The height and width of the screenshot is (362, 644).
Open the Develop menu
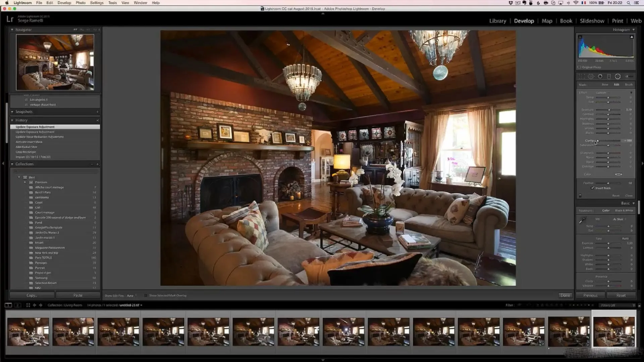click(64, 3)
